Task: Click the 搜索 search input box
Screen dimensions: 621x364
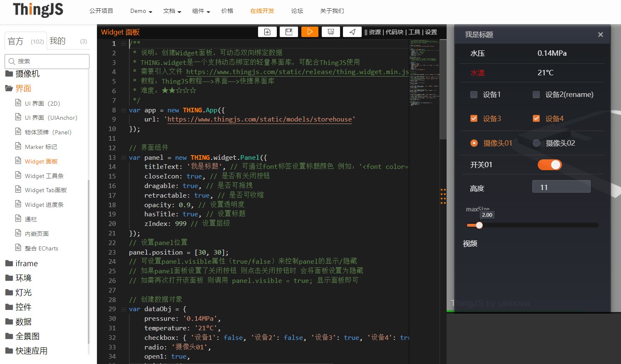Action: coord(47,61)
